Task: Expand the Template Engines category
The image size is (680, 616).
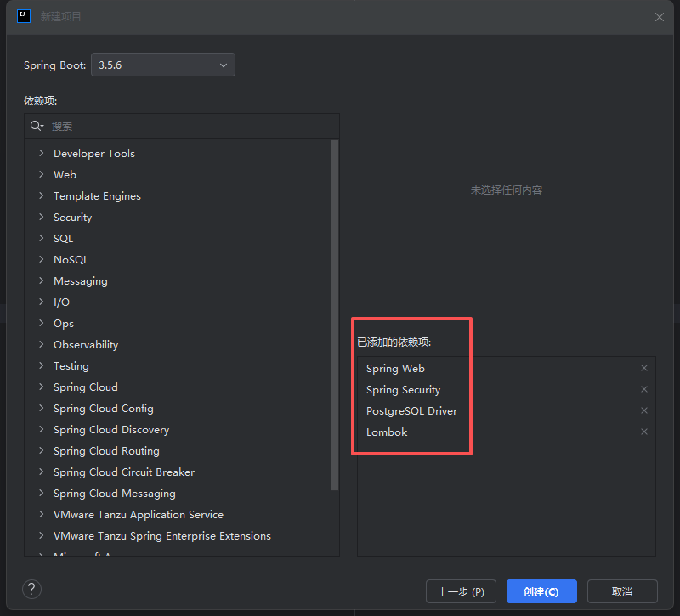Action: 41,195
